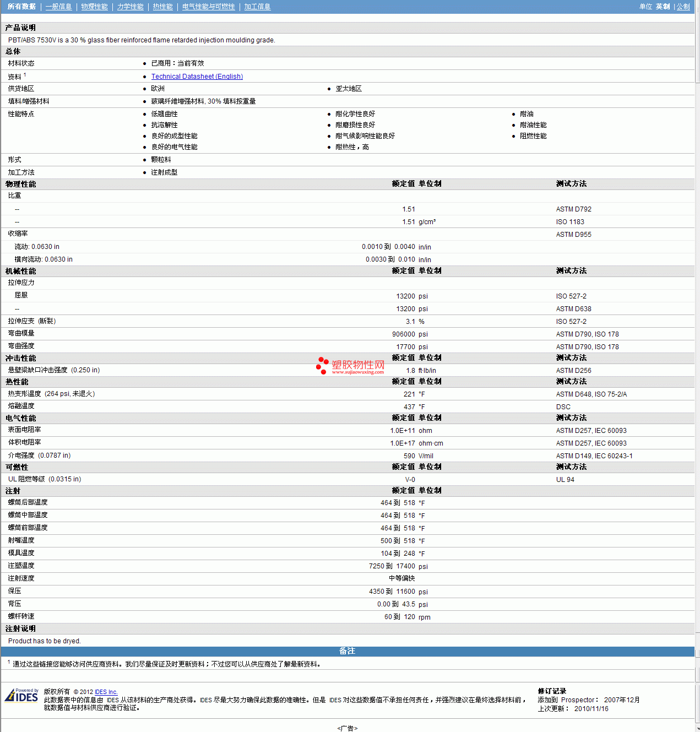
Task: Click the ISO 527-2 method in 屈服 row
Action: [x=572, y=296]
